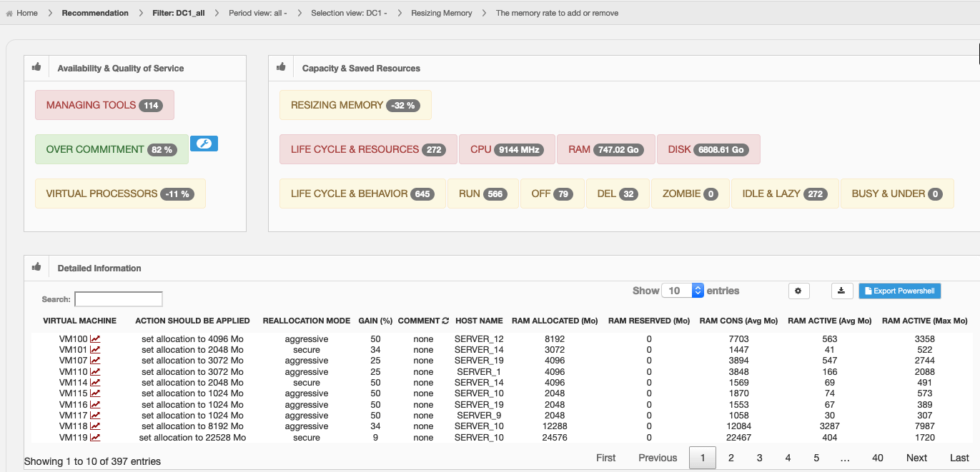The image size is (980, 472).
Task: Click thumbs-up icon of Capacity & Saved Resources
Action: (281, 67)
